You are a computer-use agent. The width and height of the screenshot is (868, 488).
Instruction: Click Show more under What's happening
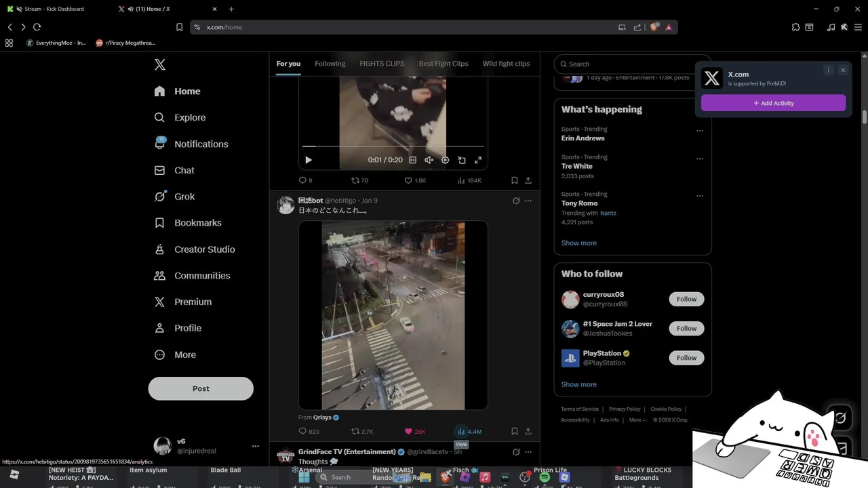[x=579, y=243]
